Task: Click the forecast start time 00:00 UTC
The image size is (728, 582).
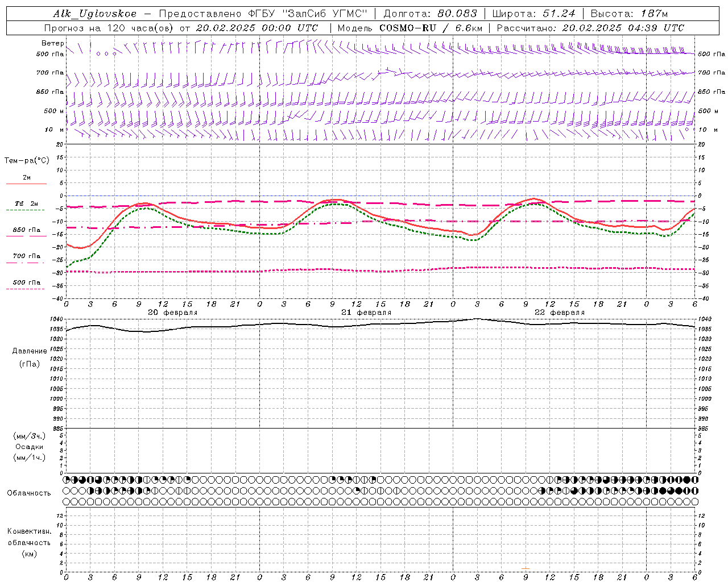Action: point(291,28)
